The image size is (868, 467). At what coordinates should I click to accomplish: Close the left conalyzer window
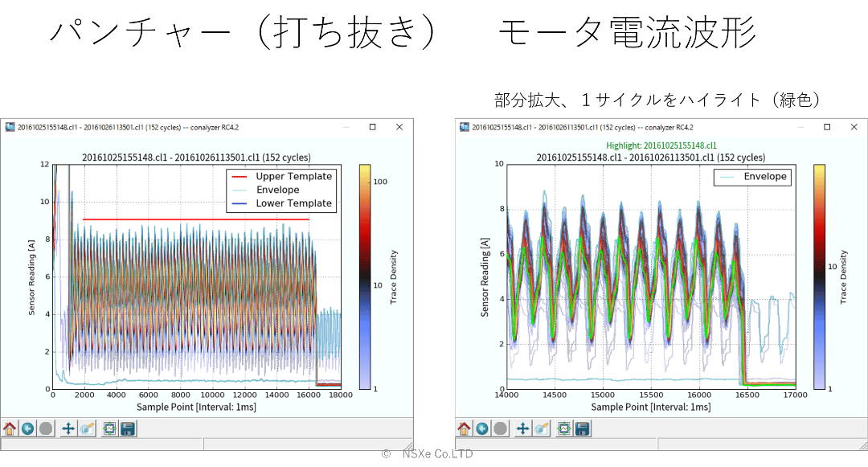399,127
